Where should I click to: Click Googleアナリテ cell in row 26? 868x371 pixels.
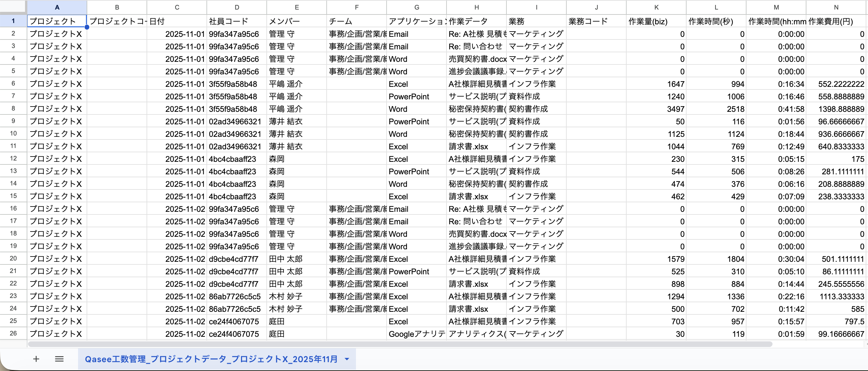point(417,334)
